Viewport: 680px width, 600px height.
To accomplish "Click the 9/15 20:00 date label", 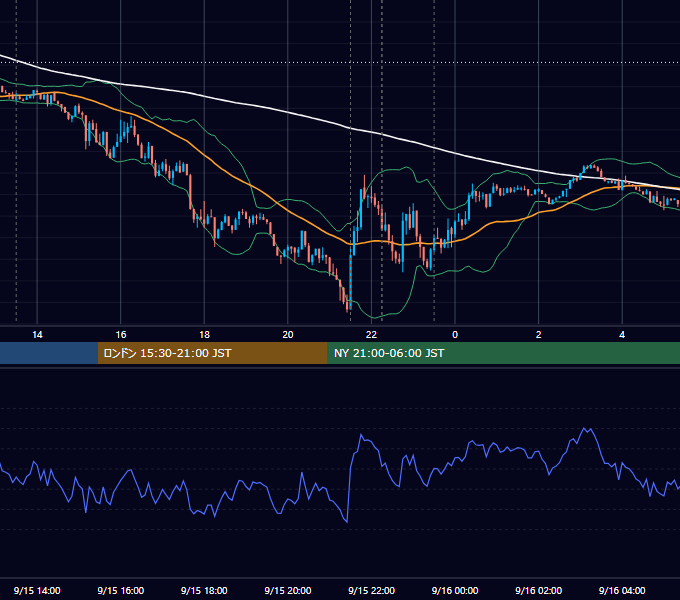I will [288, 590].
